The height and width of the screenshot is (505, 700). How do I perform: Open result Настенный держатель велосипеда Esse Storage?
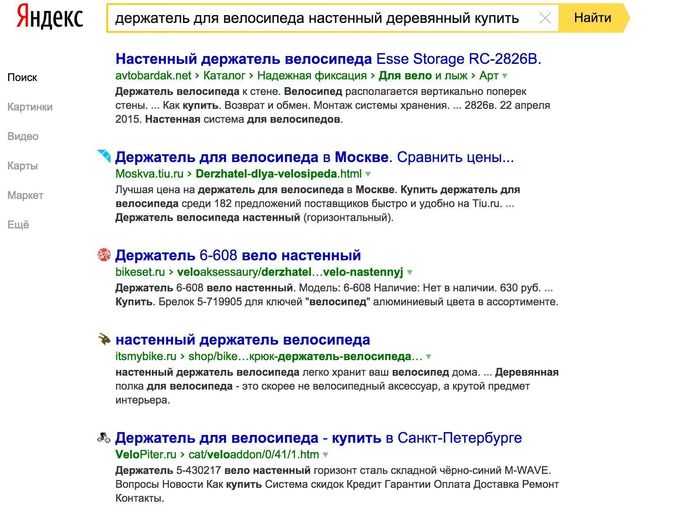(328, 59)
